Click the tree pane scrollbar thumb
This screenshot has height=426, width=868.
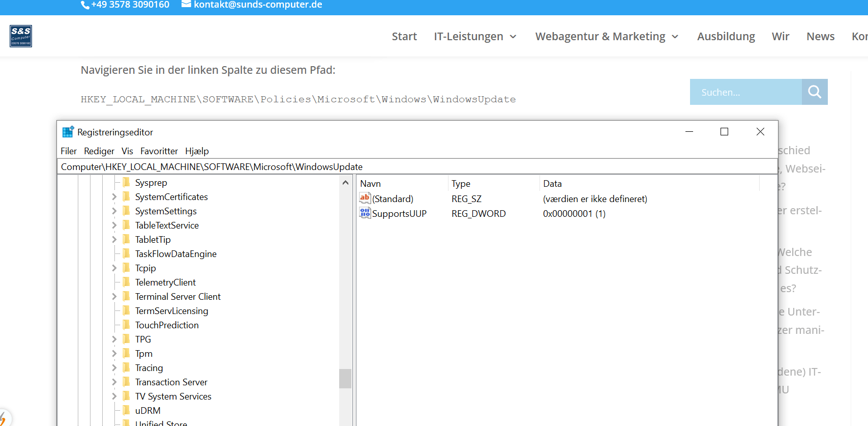345,379
